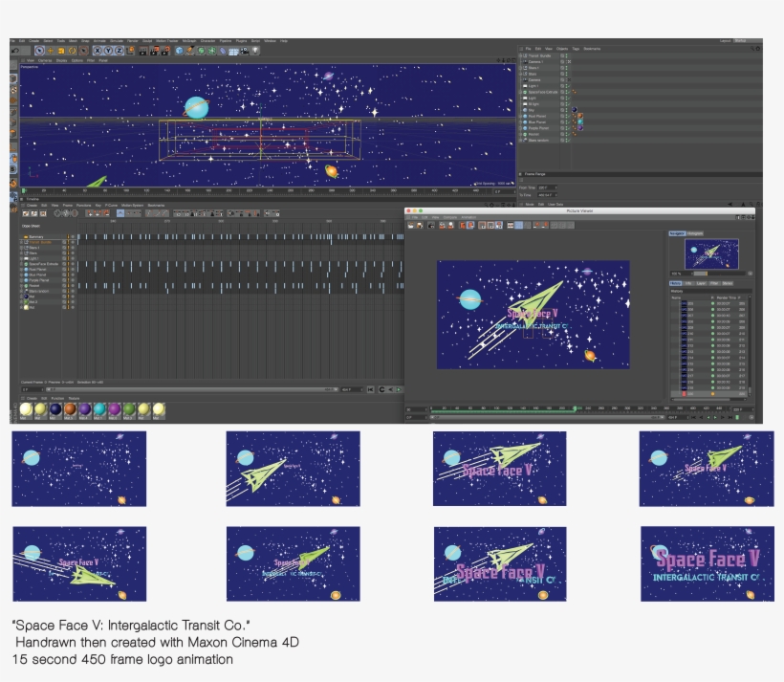Click Picture Viewer timeline green playhead
Image resolution: width=784 pixels, height=682 pixels.
[x=575, y=408]
